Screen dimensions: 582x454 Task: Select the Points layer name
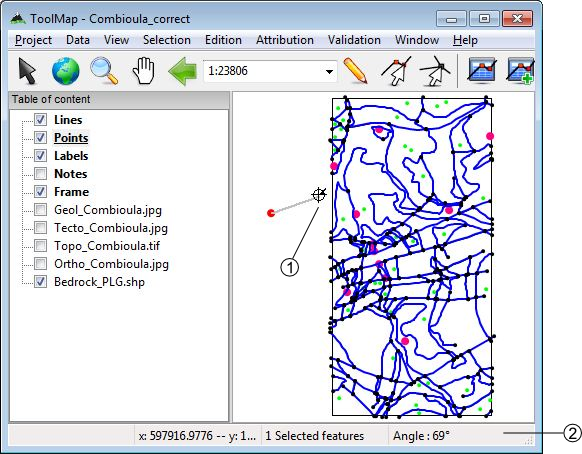(x=71, y=138)
